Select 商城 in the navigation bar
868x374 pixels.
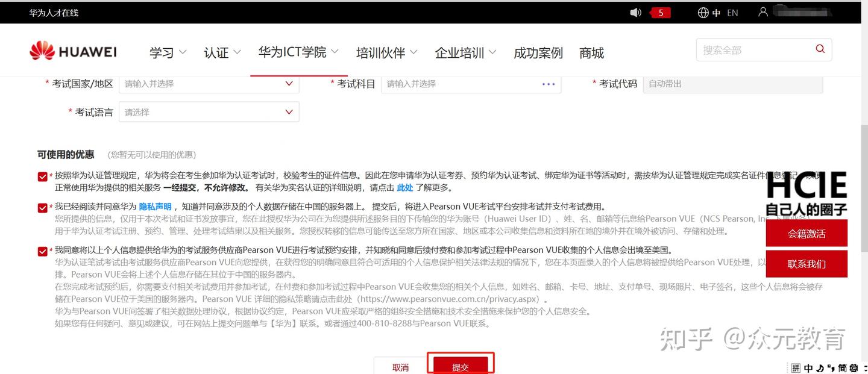591,53
